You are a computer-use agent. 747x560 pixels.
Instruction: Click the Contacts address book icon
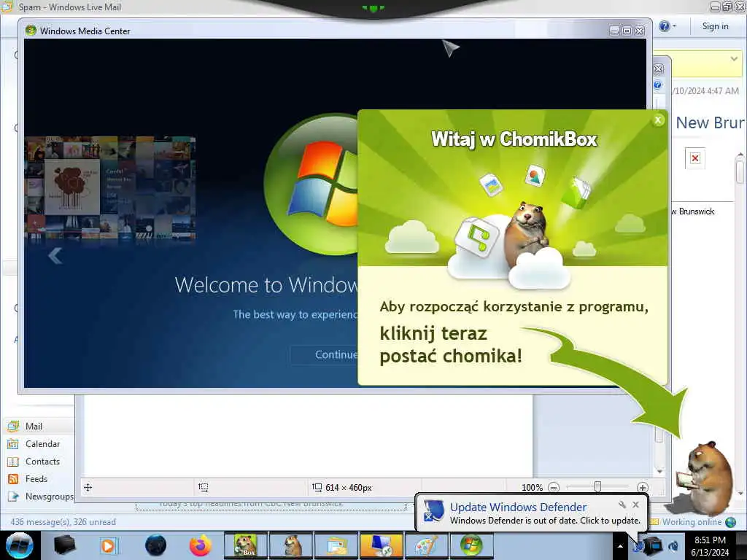[x=13, y=462]
